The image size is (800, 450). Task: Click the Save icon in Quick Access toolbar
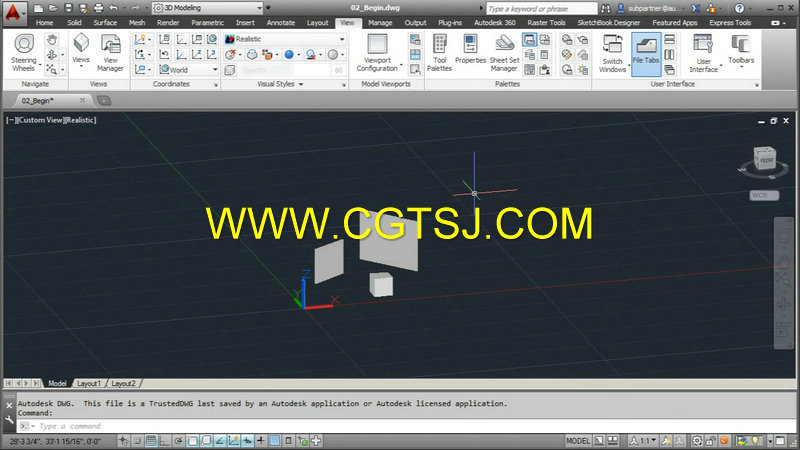(x=68, y=8)
